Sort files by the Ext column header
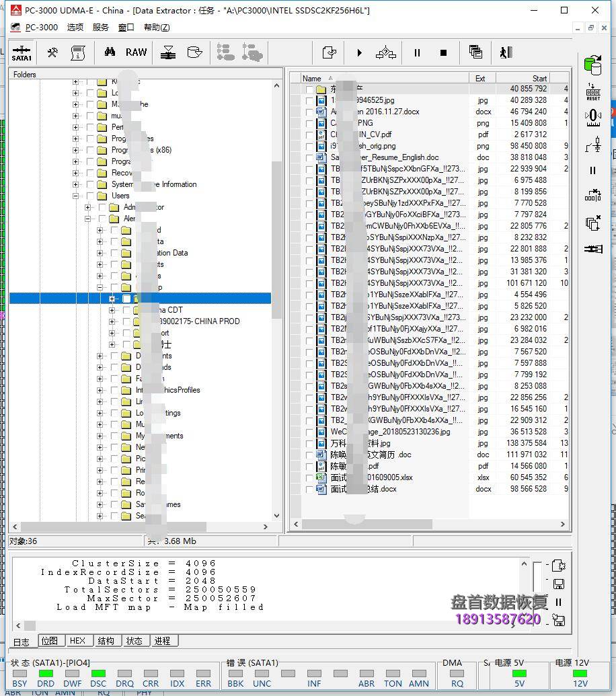The height and width of the screenshot is (696, 616). 480,78
